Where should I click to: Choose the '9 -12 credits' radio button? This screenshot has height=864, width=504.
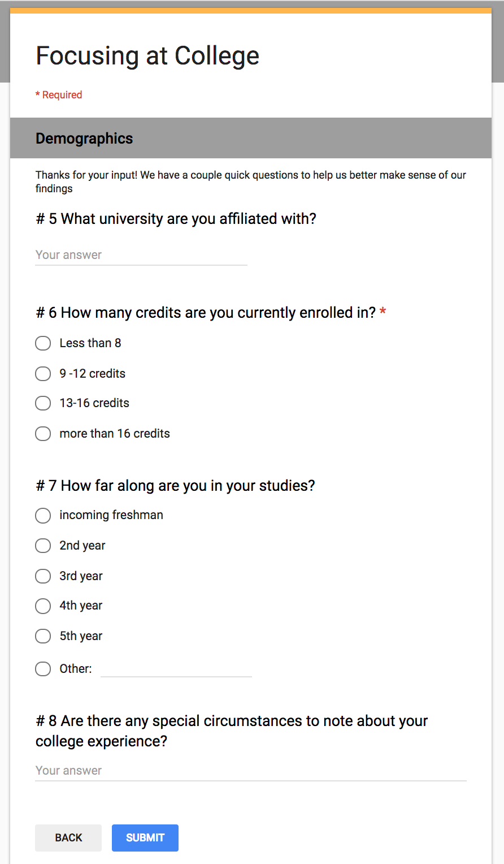click(43, 374)
